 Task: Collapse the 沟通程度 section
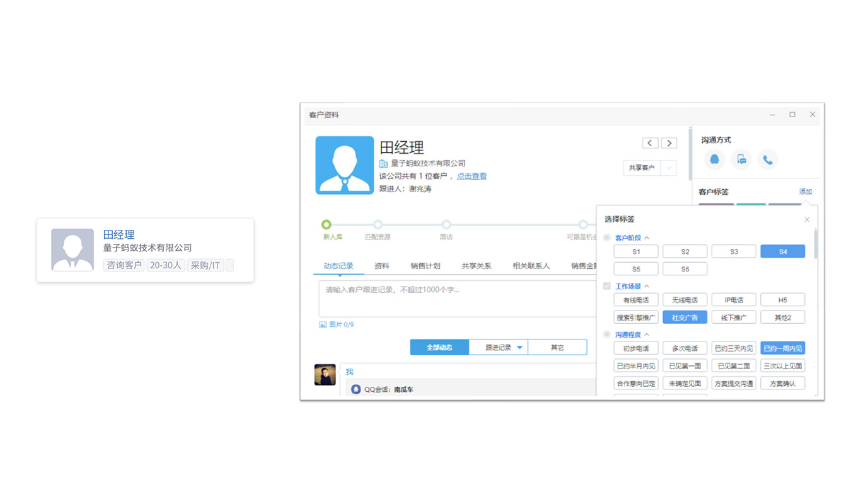647,335
